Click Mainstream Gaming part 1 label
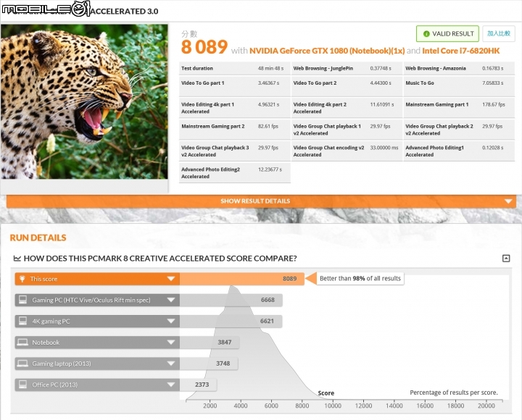This screenshot has height=420, width=522. 436,104
